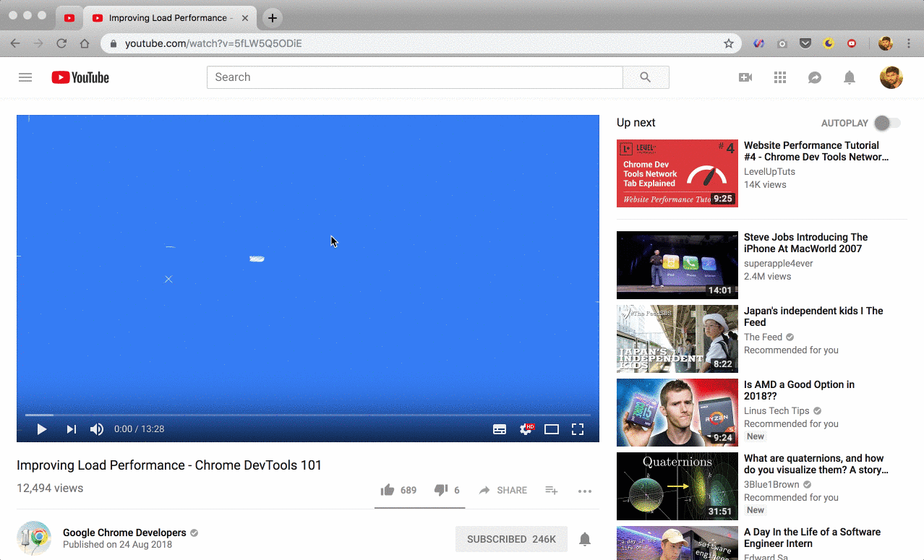Image resolution: width=924 pixels, height=560 pixels.
Task: Open the quaternions video thumbnail
Action: (677, 486)
